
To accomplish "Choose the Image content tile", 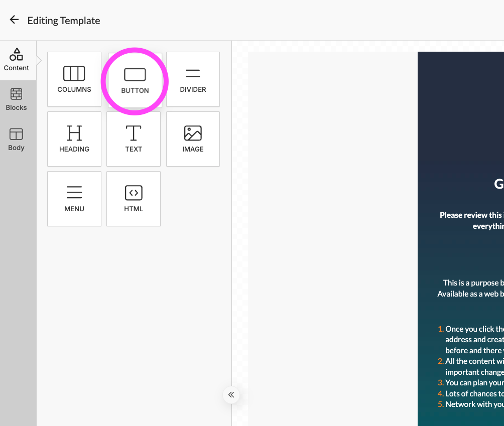I will 193,139.
